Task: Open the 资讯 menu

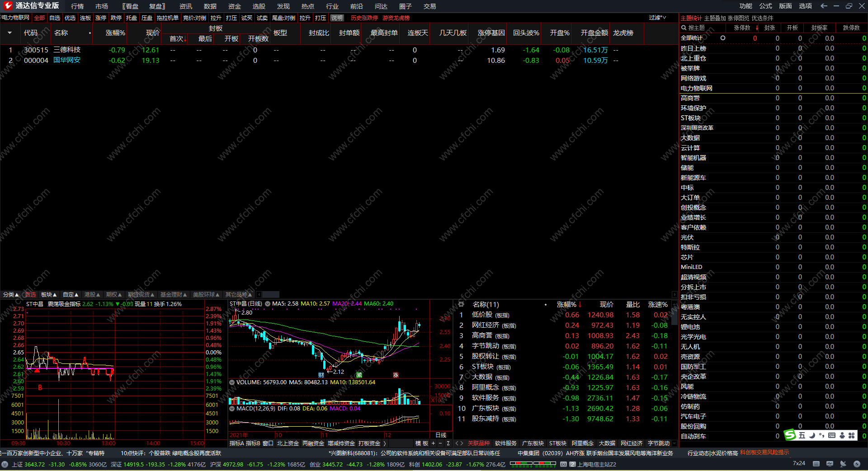Action: coord(186,6)
